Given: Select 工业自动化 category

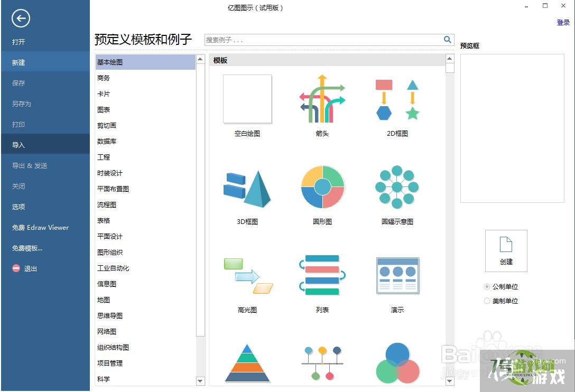Looking at the screenshot, I should 145,268.
